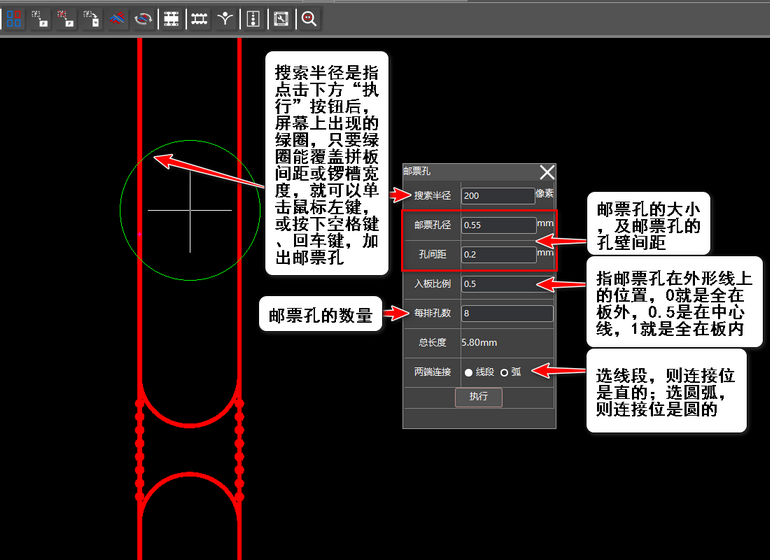Click the 每排孔数 input field
This screenshot has width=770, height=560.
click(507, 313)
